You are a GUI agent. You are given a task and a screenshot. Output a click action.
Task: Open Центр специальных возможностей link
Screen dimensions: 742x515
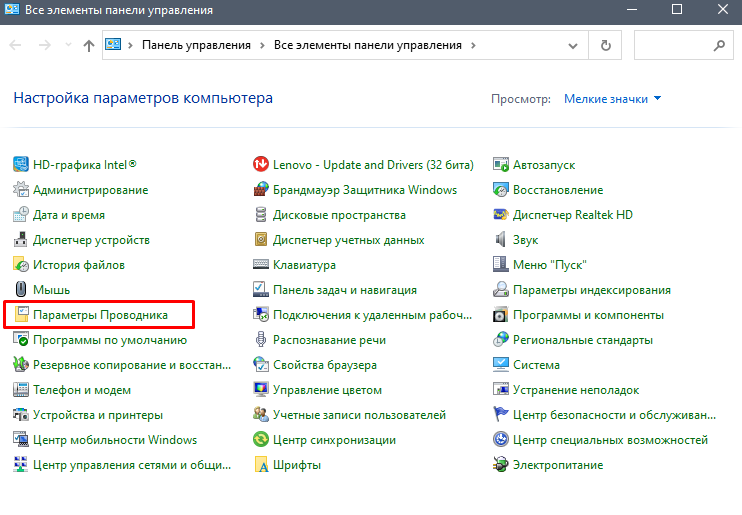(610, 440)
